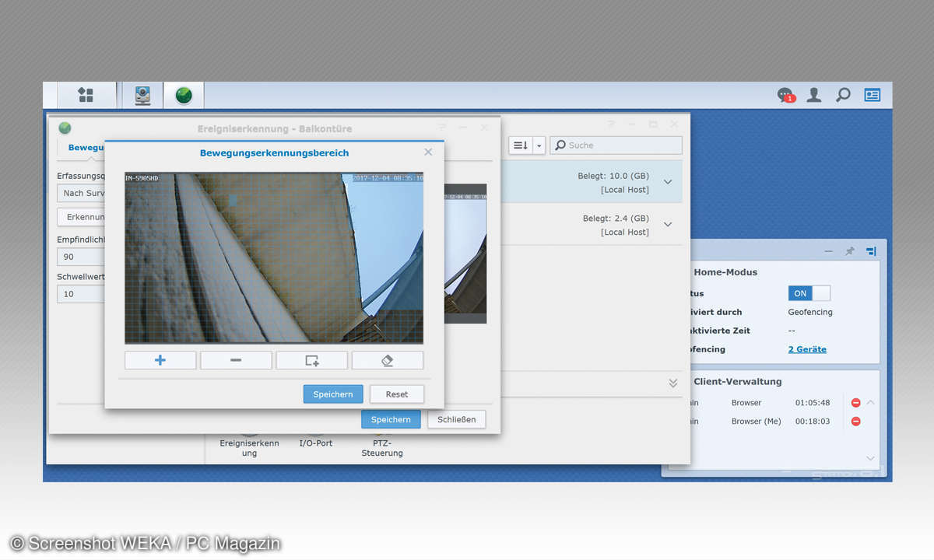The width and height of the screenshot is (934, 560).
Task: Open the main menu grid icon
Action: (86, 95)
